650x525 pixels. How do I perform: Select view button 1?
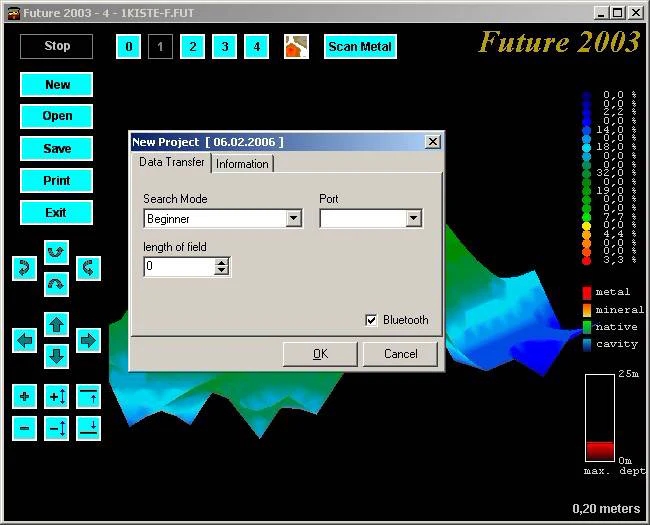point(160,46)
